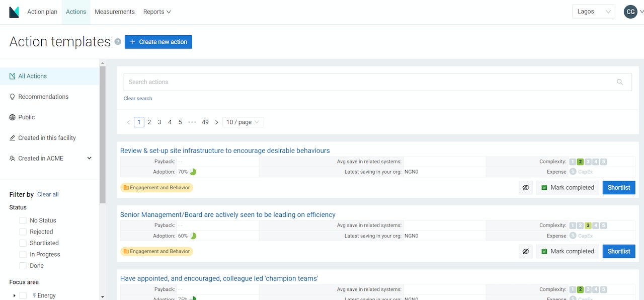
Task: Click the All Actions sidebar icon
Action: click(x=13, y=76)
